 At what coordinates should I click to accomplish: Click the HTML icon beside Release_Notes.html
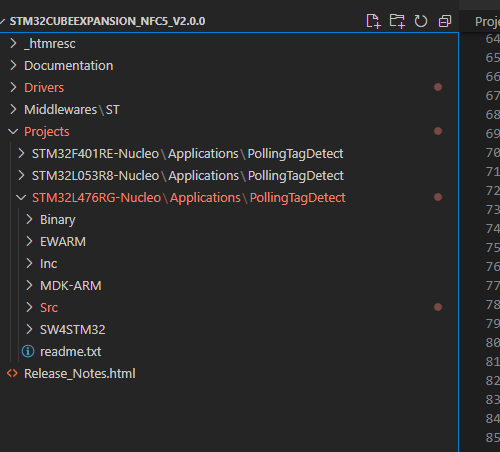click(x=12, y=373)
